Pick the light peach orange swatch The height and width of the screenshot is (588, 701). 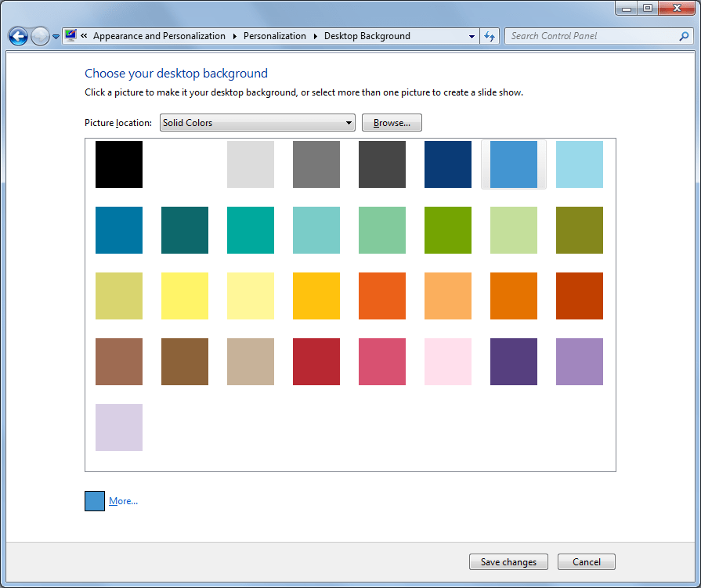447,296
